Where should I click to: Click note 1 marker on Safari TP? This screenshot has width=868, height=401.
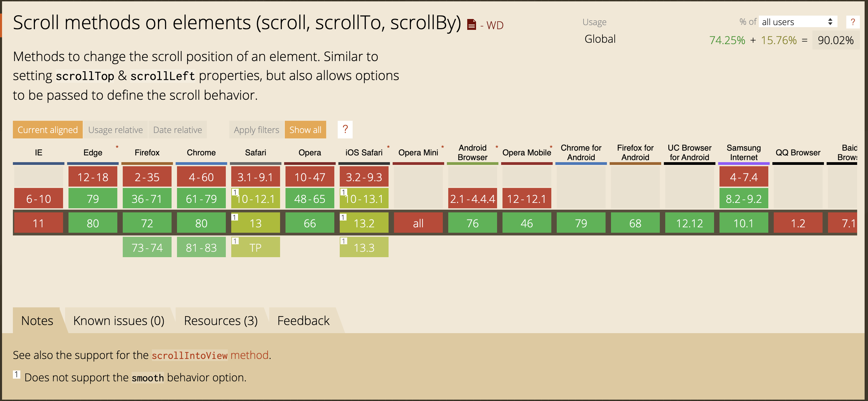pyautogui.click(x=235, y=241)
